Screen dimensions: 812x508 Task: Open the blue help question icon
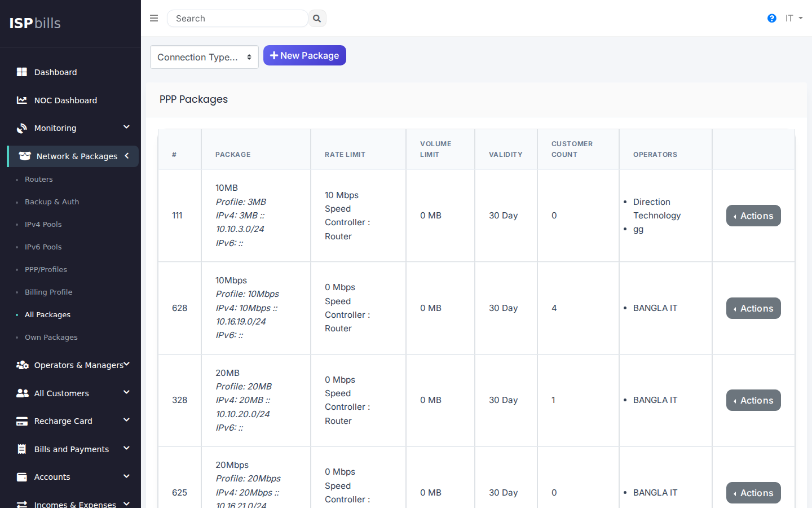771,19
